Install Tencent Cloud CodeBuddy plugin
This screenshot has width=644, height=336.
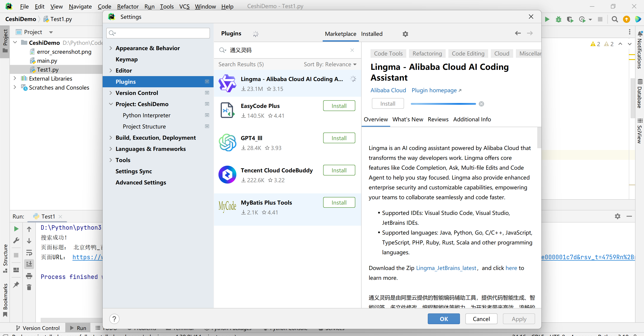pyautogui.click(x=339, y=170)
